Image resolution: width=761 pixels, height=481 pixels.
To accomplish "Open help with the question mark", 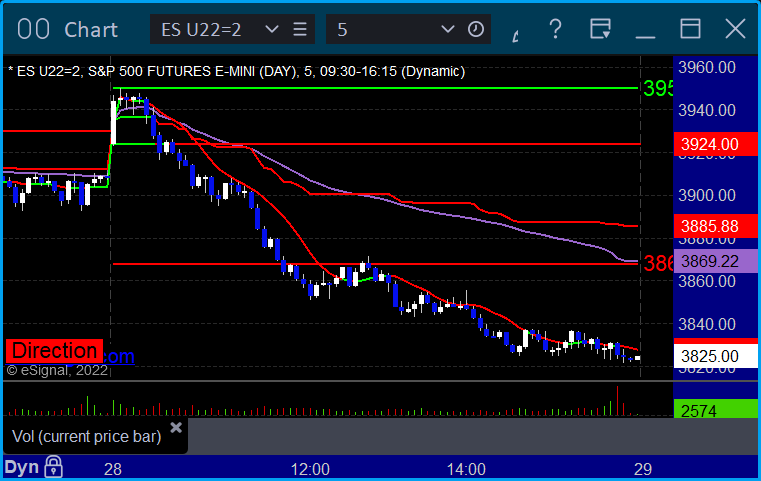I will pyautogui.click(x=555, y=29).
